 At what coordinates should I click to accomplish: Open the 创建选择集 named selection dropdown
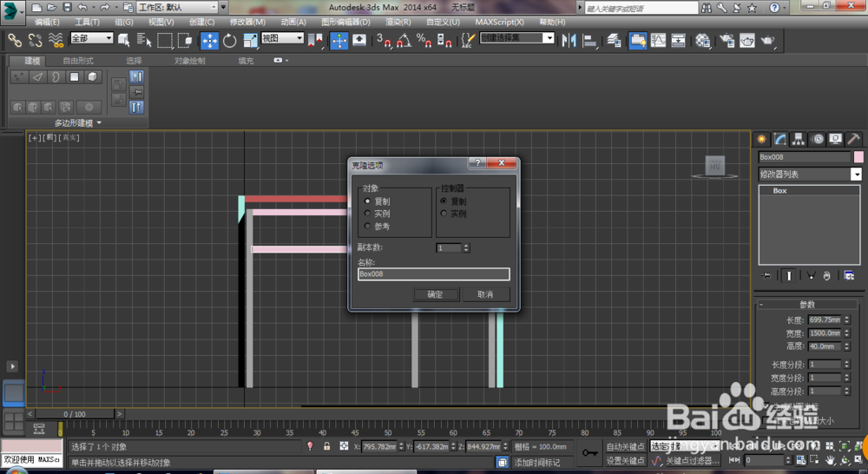point(516,38)
